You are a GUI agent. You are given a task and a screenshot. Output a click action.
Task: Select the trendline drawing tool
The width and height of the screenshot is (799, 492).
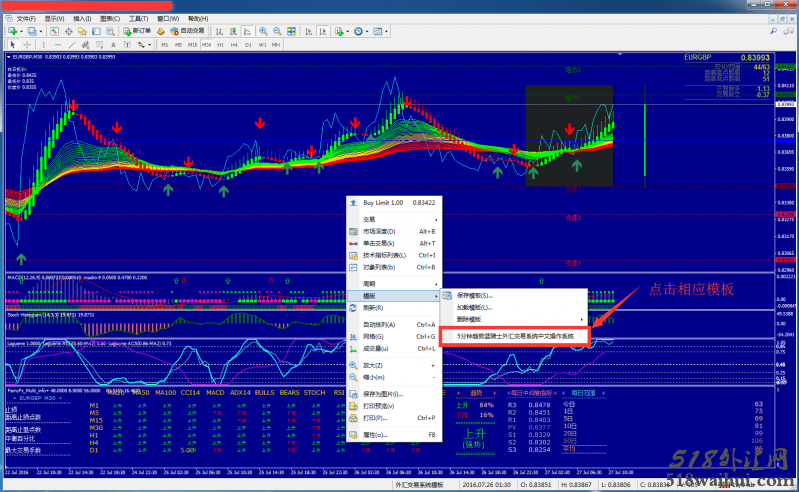(70, 44)
